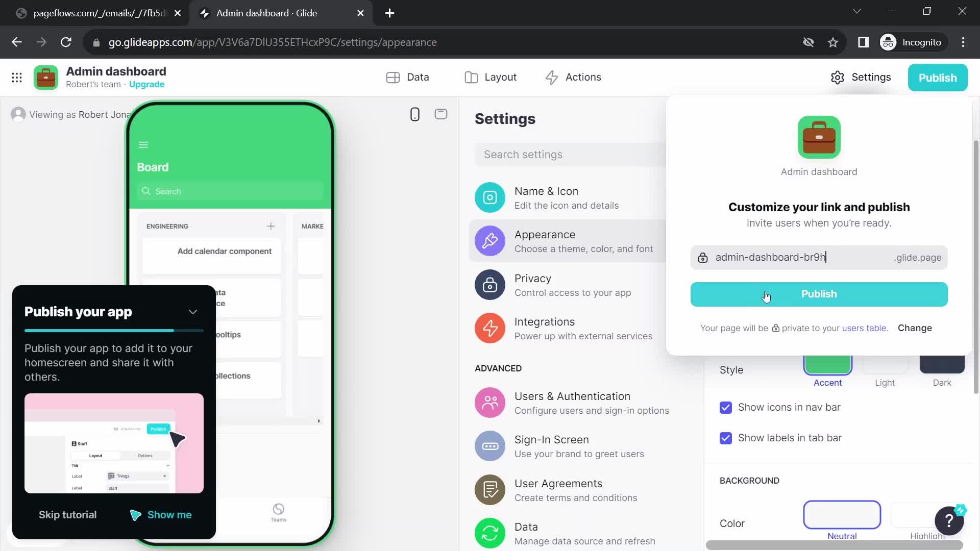Click the Data sync circular icon

point(490,533)
